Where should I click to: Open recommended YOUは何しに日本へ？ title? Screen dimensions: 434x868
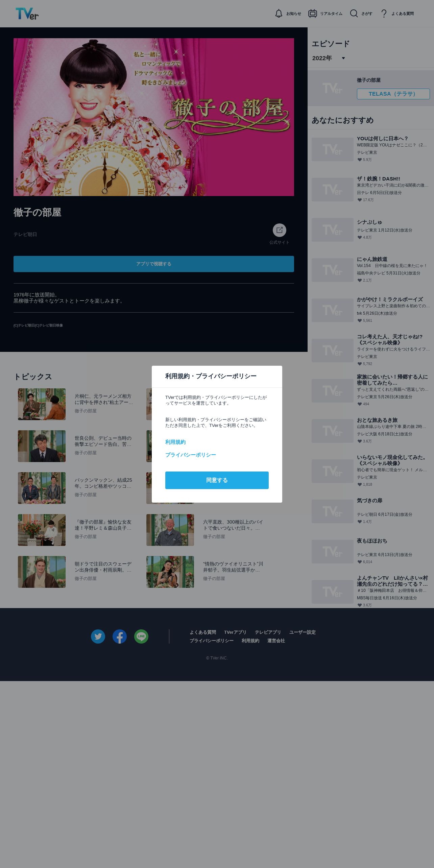coord(383,139)
